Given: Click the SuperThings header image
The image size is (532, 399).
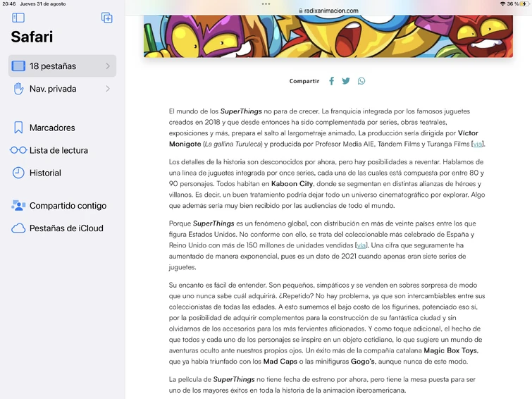Looking at the screenshot, I should click(328, 36).
